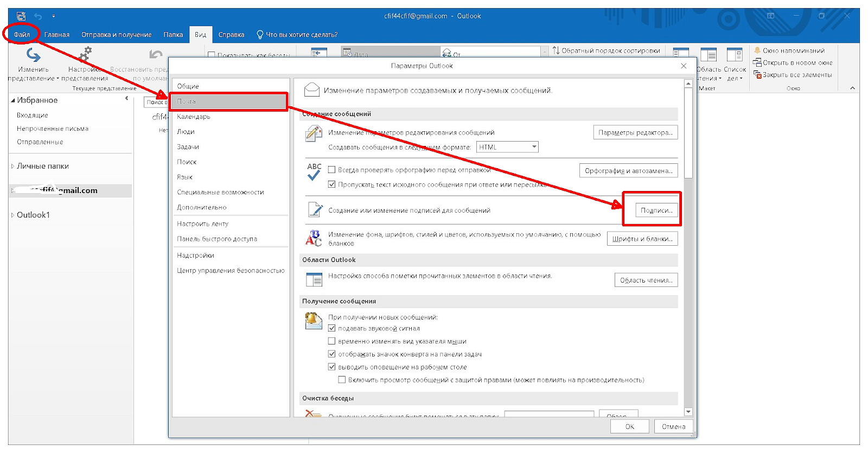Click the Область чтения ribbon icon
Screen dimensions: 868x453
[x=708, y=56]
